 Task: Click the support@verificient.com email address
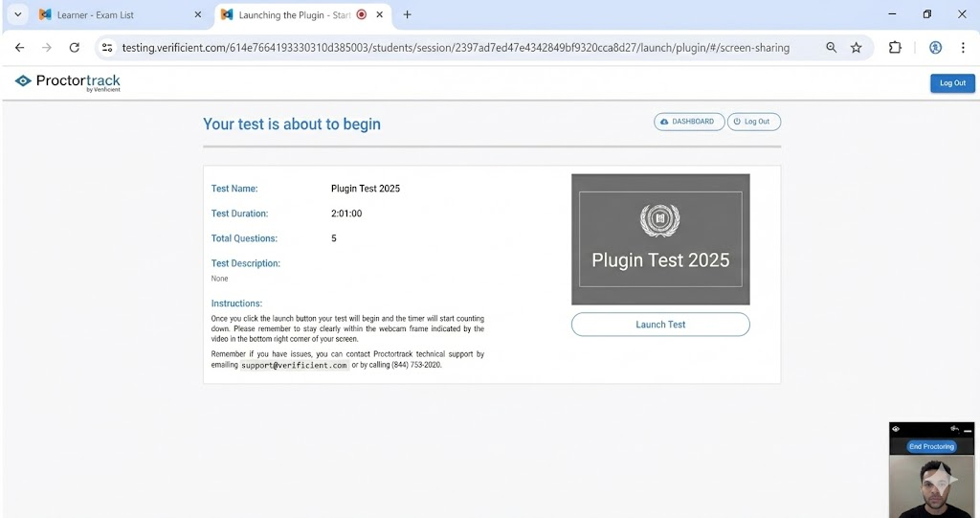click(295, 365)
